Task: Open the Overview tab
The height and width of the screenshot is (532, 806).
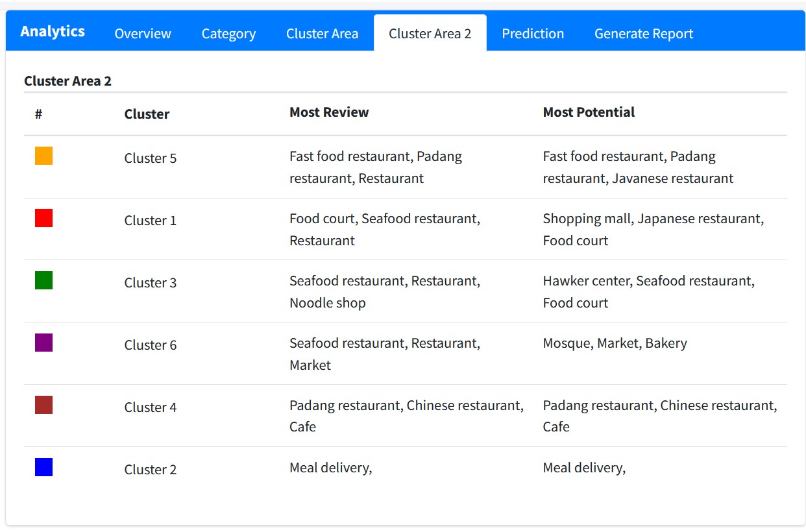Action: click(143, 34)
